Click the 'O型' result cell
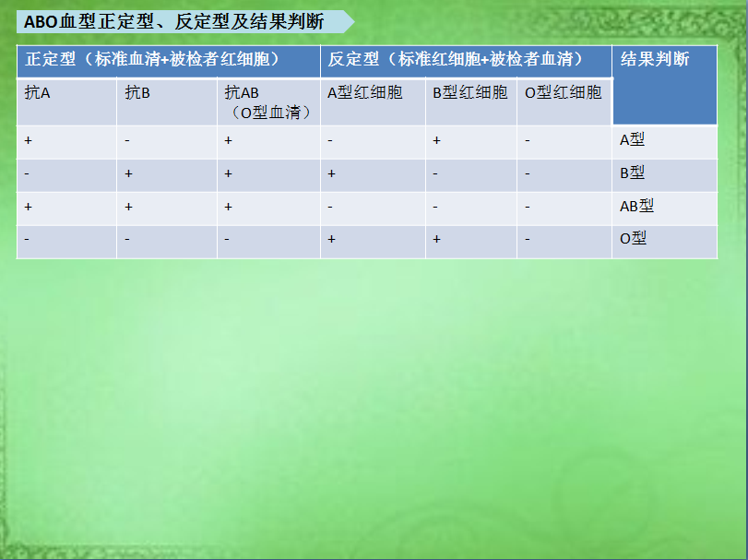This screenshot has height=560, width=748. point(664,242)
